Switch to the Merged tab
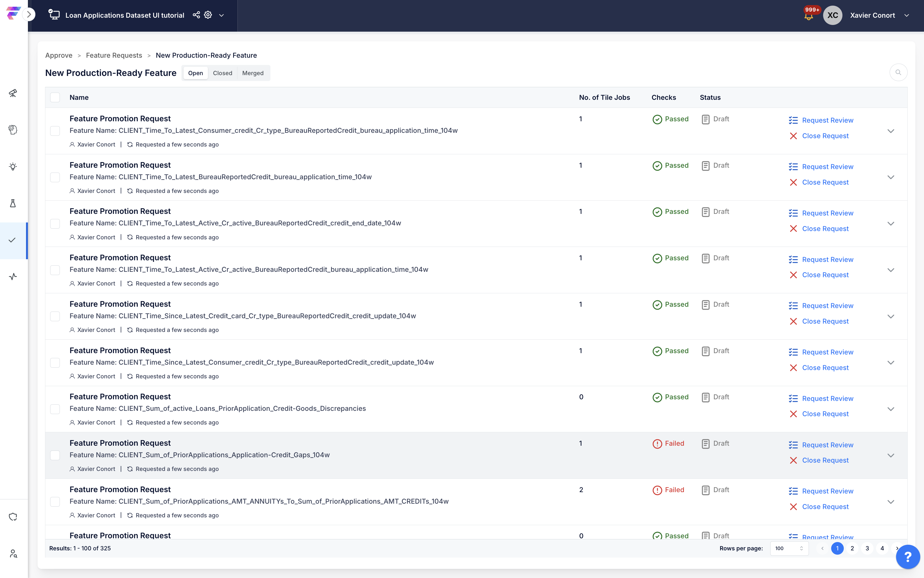The height and width of the screenshot is (578, 924). [x=252, y=73]
